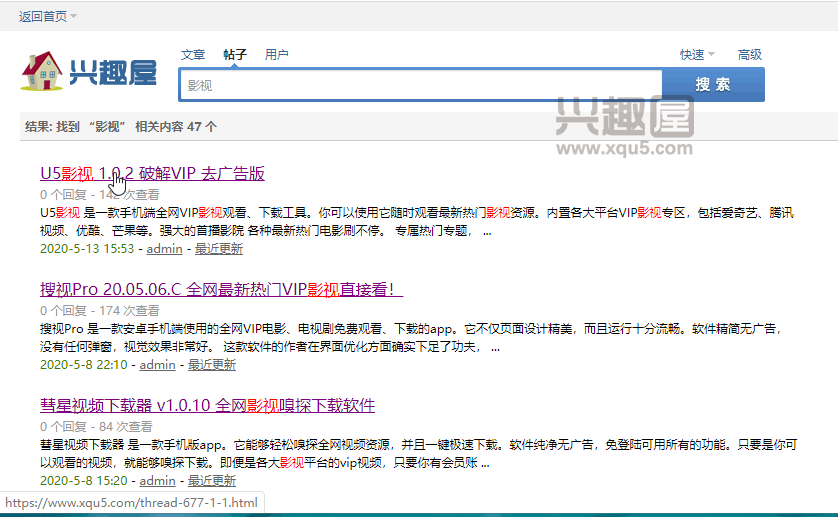Image resolution: width=838 pixels, height=517 pixels.
Task: Open the 返回首页 dropdown menu
Action: pyautogui.click(x=48, y=17)
